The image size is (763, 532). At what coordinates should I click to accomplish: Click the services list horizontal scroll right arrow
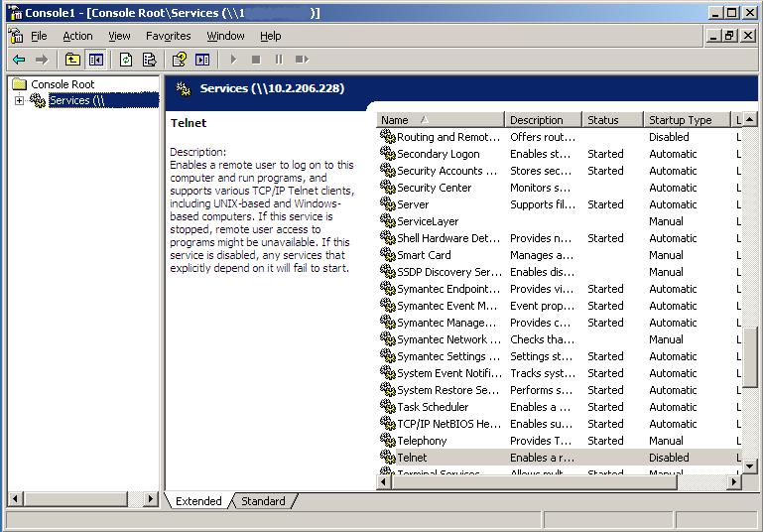[x=734, y=481]
